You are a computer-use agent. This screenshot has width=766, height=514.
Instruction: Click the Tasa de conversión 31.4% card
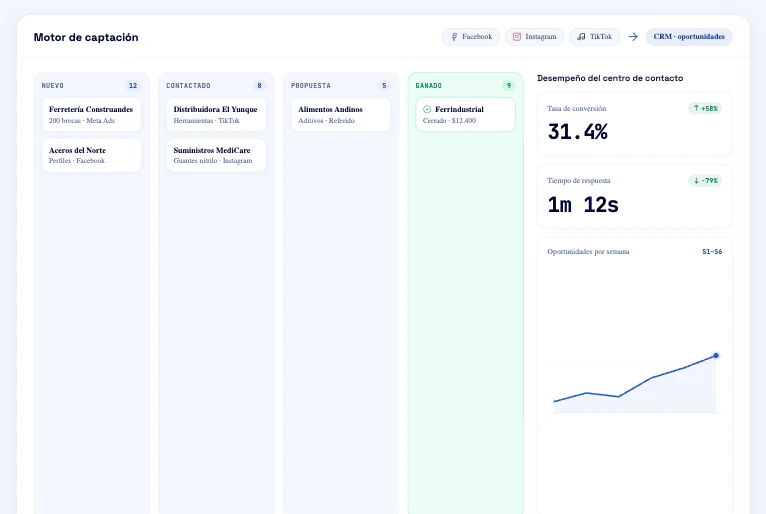coord(635,124)
